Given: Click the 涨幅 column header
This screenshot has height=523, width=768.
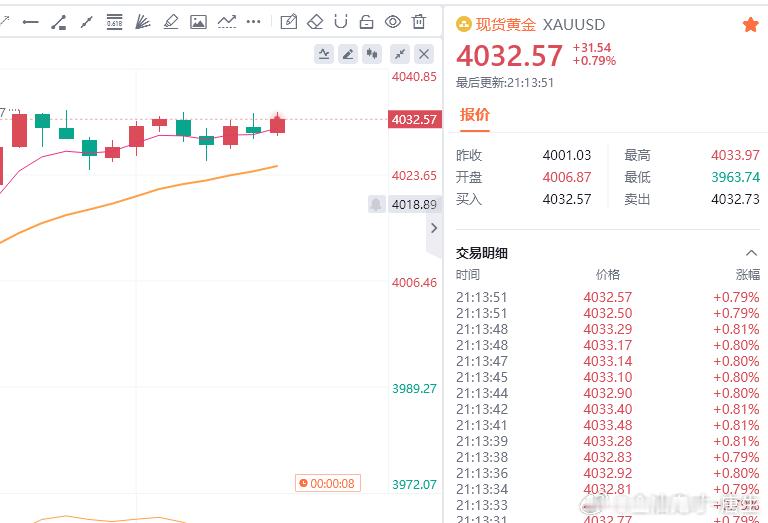Looking at the screenshot, I should [x=747, y=274].
